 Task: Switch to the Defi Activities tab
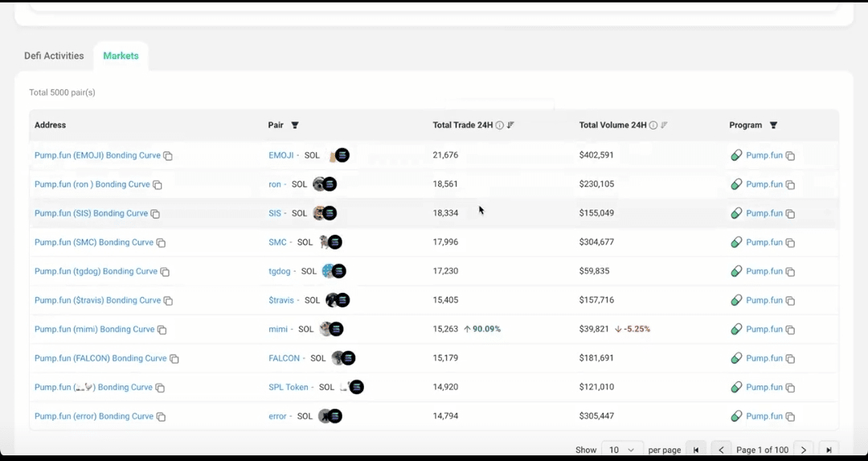pyautogui.click(x=54, y=56)
